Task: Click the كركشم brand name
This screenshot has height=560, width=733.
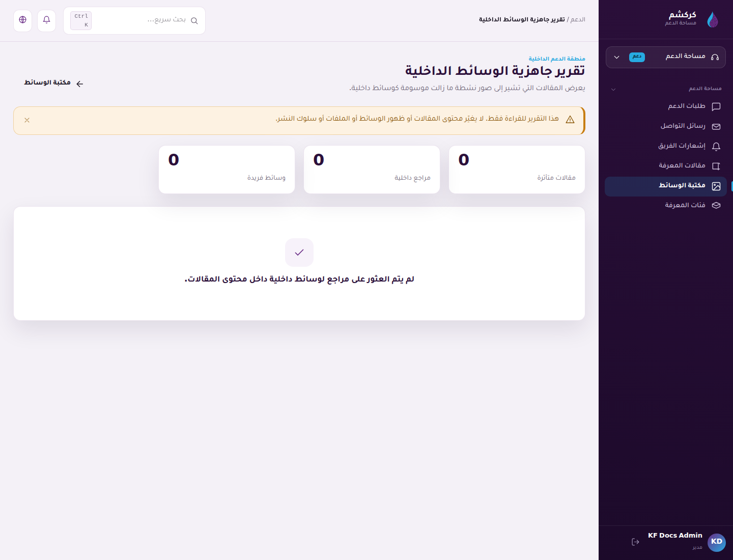Action: click(x=682, y=15)
